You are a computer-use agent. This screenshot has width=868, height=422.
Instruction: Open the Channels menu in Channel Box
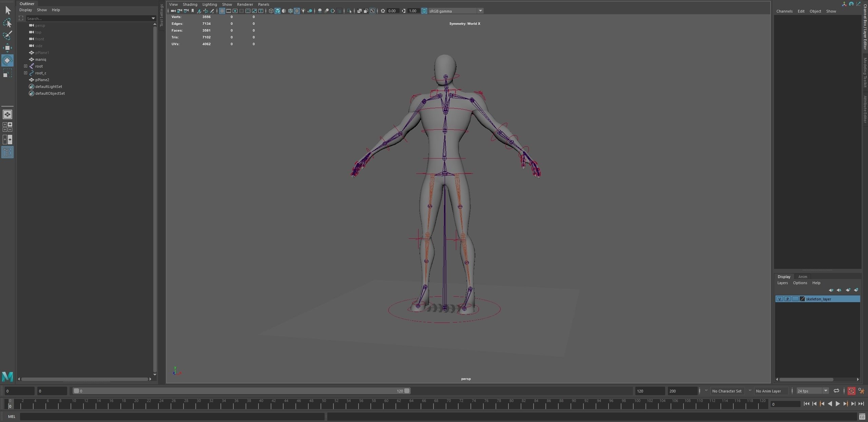pyautogui.click(x=784, y=11)
